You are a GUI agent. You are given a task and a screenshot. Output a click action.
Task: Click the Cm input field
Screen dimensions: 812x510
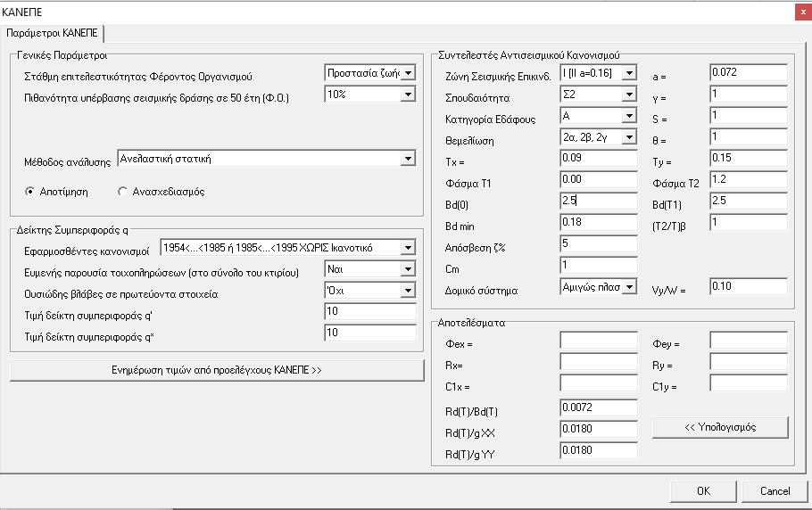598,265
